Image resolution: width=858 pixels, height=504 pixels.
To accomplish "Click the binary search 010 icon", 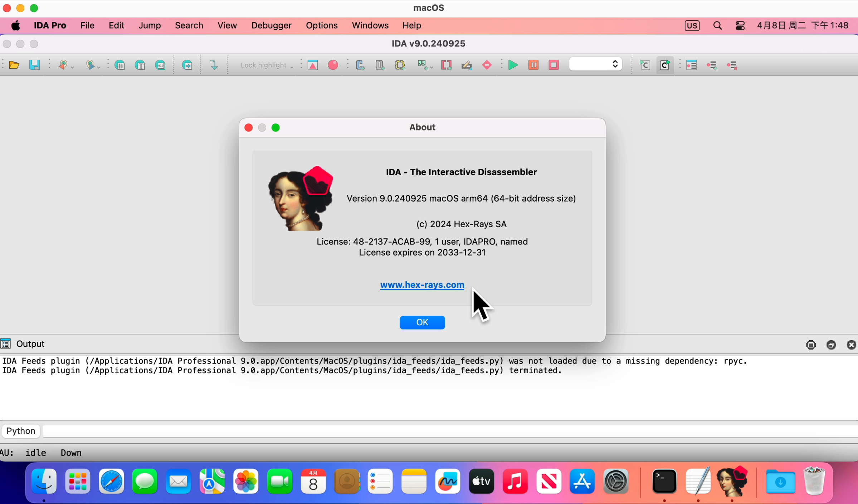I will point(160,65).
